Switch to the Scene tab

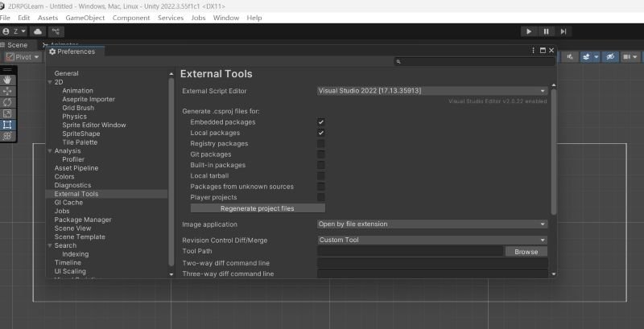tap(17, 45)
